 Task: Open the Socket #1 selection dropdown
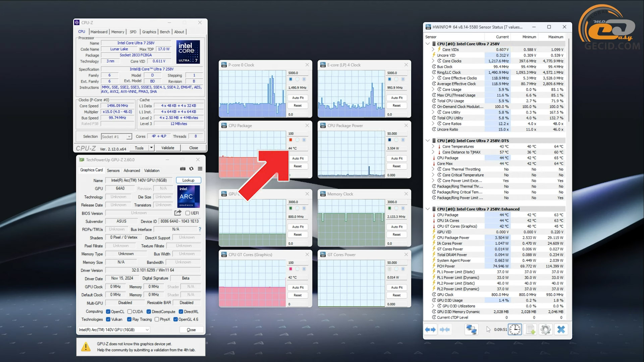coord(129,137)
